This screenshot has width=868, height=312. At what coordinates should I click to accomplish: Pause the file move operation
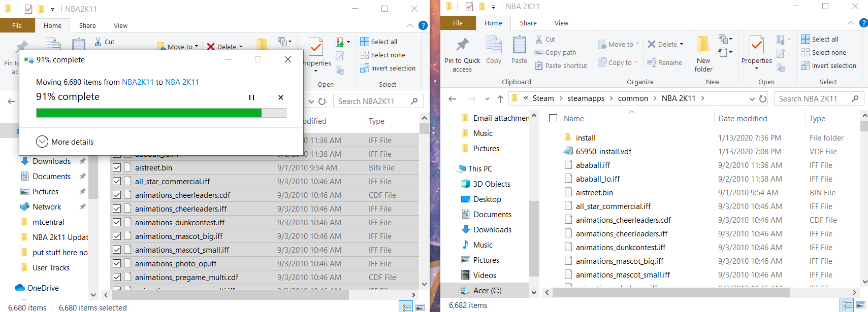point(251,97)
